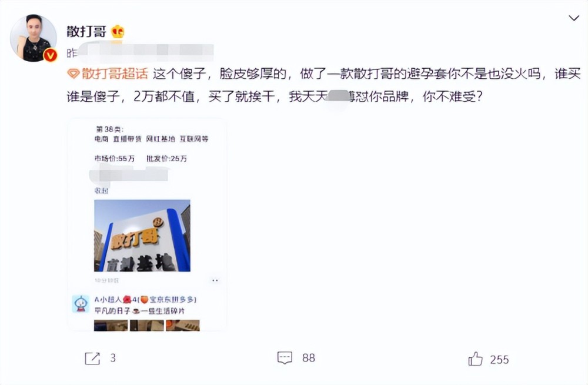The image size is (588, 385).
Task: Collapse text using the 收起 link
Action: (101, 190)
